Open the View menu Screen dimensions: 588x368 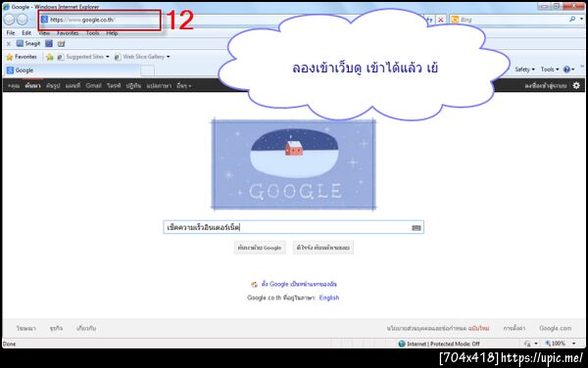[x=44, y=33]
